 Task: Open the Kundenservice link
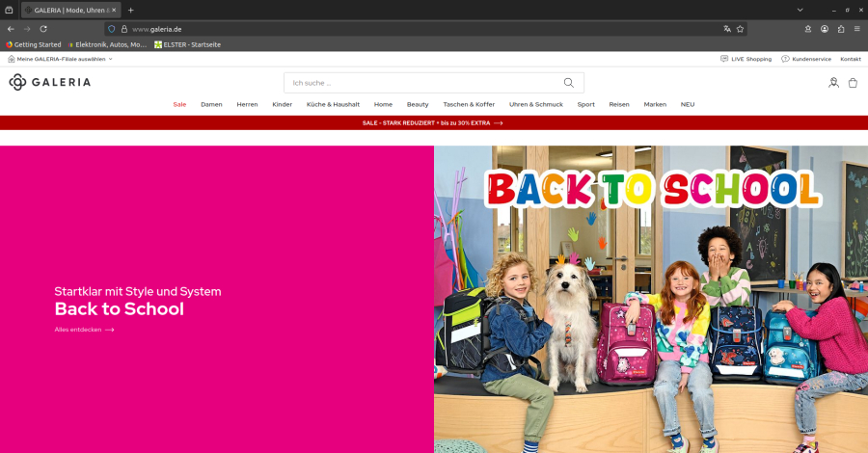pyautogui.click(x=806, y=59)
